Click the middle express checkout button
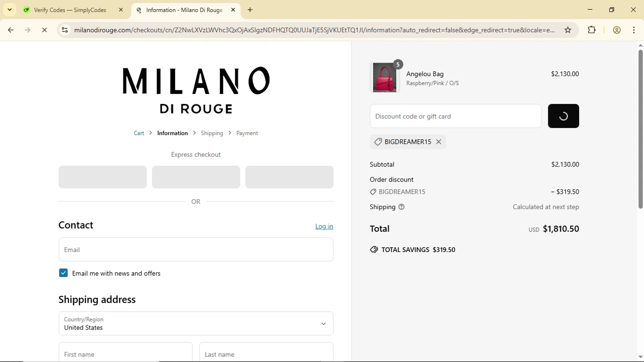 pos(196,177)
